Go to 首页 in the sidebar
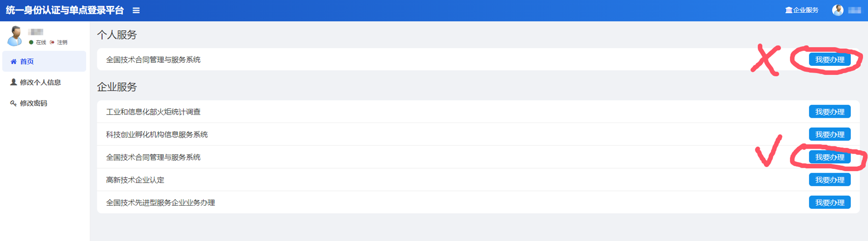Viewport: 868px width, 241px height. point(27,62)
